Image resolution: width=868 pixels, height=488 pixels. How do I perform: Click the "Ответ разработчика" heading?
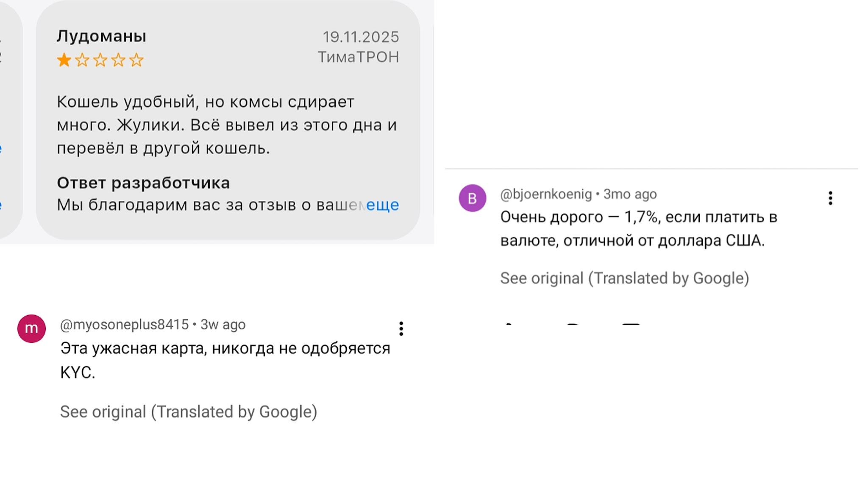(x=143, y=183)
